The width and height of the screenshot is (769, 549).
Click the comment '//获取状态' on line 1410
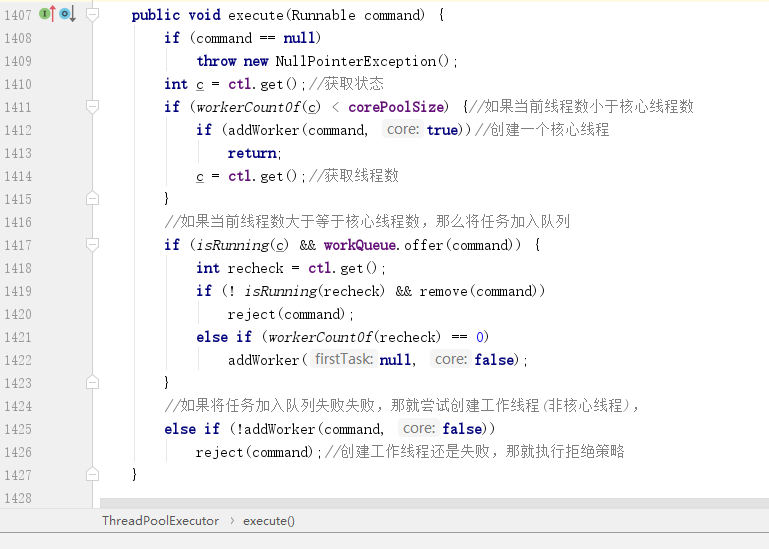(346, 83)
